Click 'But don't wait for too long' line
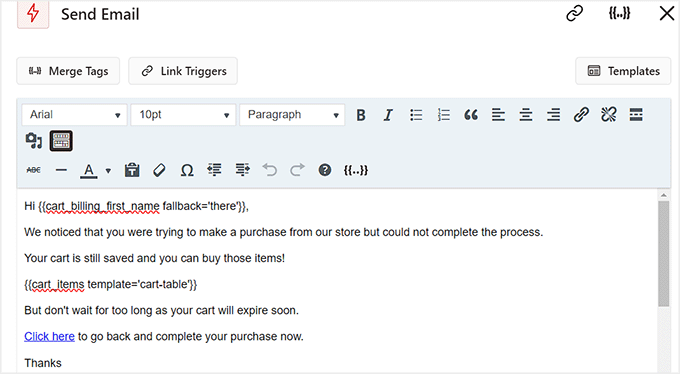680x374 pixels. 161,311
